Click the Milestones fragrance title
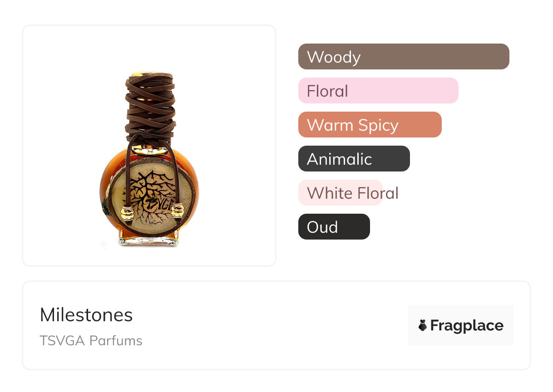The height and width of the screenshot is (392, 553). tap(86, 315)
